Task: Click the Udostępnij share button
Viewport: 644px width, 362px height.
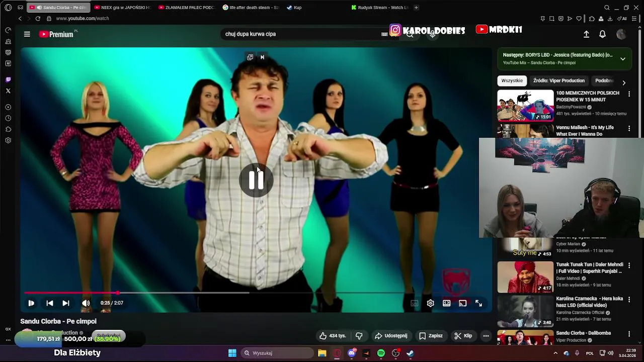Action: click(391, 336)
